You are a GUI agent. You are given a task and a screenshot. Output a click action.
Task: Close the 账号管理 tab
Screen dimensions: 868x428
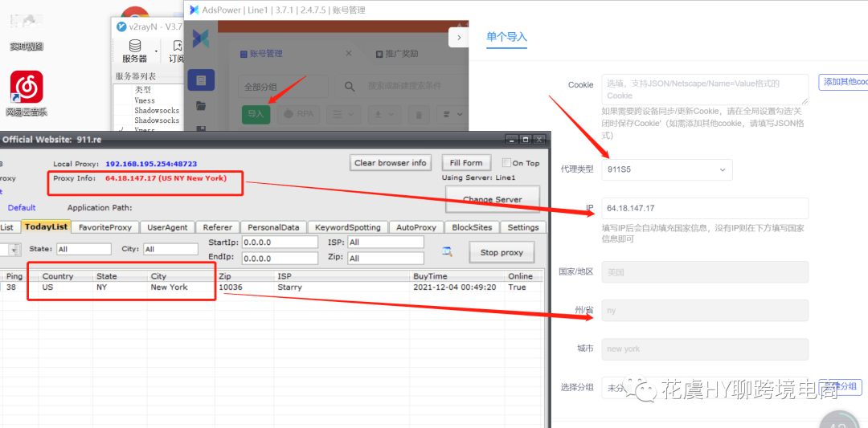349,54
